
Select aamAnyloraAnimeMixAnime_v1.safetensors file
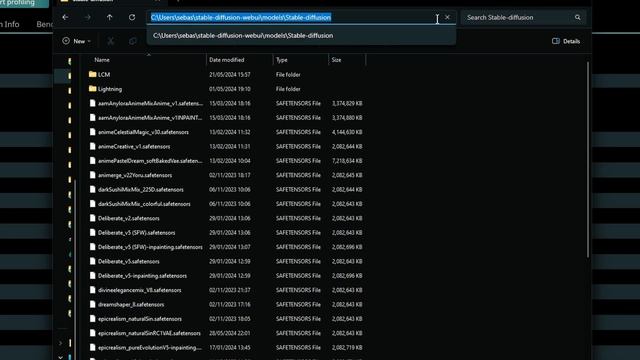pos(150,103)
